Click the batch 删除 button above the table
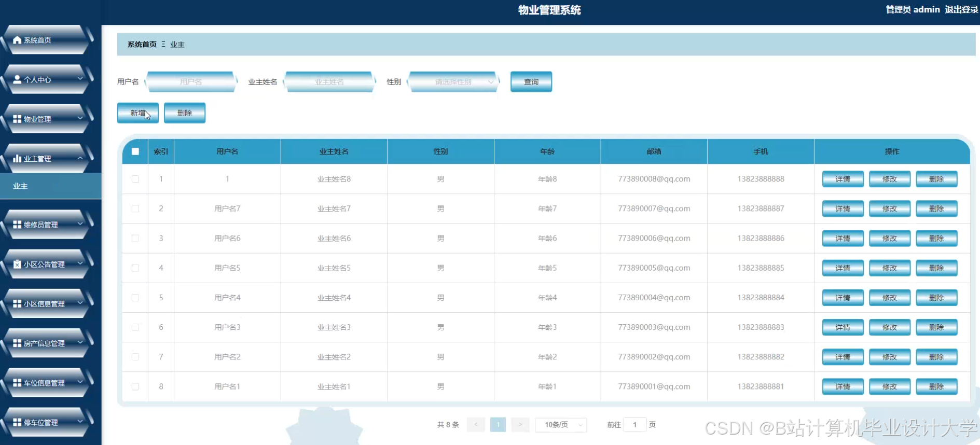 coord(185,113)
